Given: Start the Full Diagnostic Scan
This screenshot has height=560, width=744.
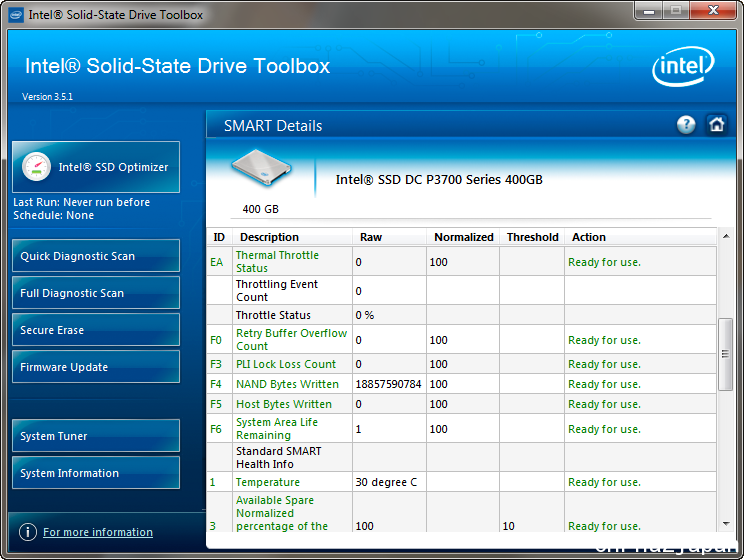Looking at the screenshot, I should coord(96,293).
